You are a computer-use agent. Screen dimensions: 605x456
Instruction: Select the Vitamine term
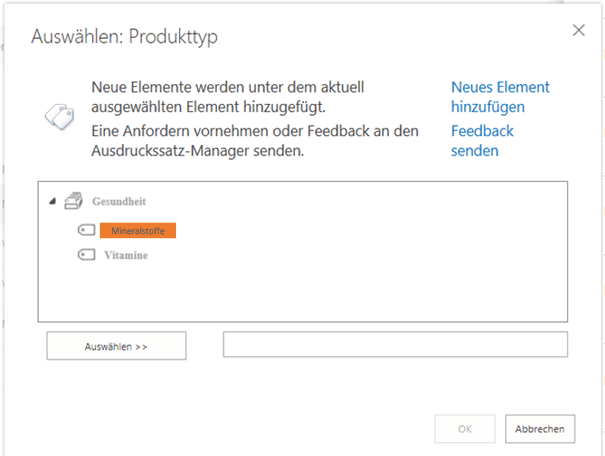pyautogui.click(x=126, y=255)
